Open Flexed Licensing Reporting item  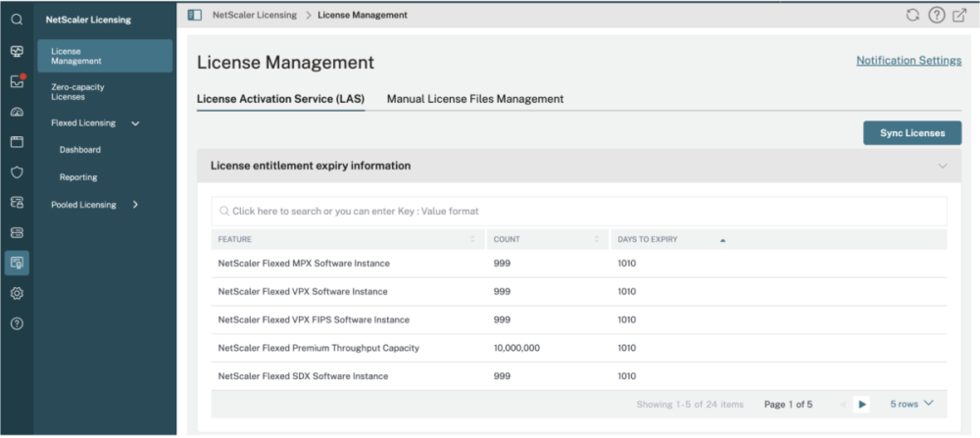click(x=78, y=177)
